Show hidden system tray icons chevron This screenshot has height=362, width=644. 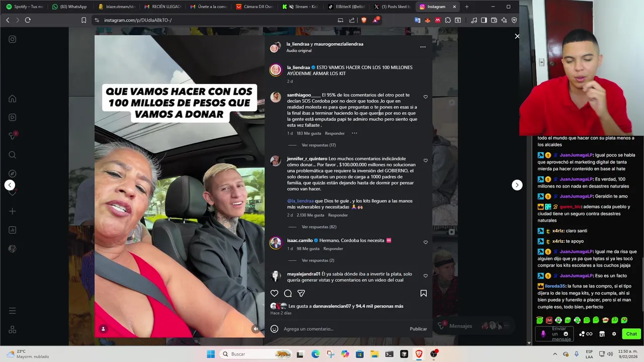pyautogui.click(x=555, y=354)
